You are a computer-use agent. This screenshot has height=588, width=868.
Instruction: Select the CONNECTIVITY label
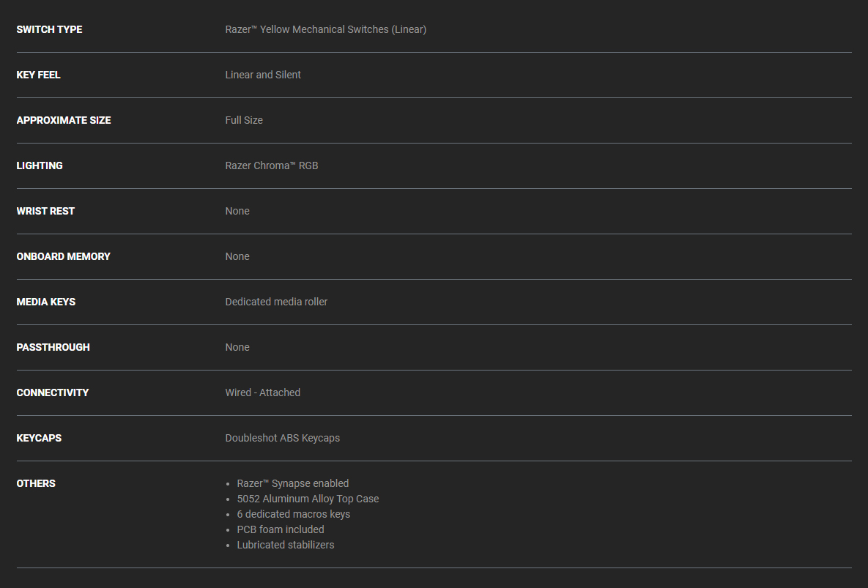click(53, 392)
